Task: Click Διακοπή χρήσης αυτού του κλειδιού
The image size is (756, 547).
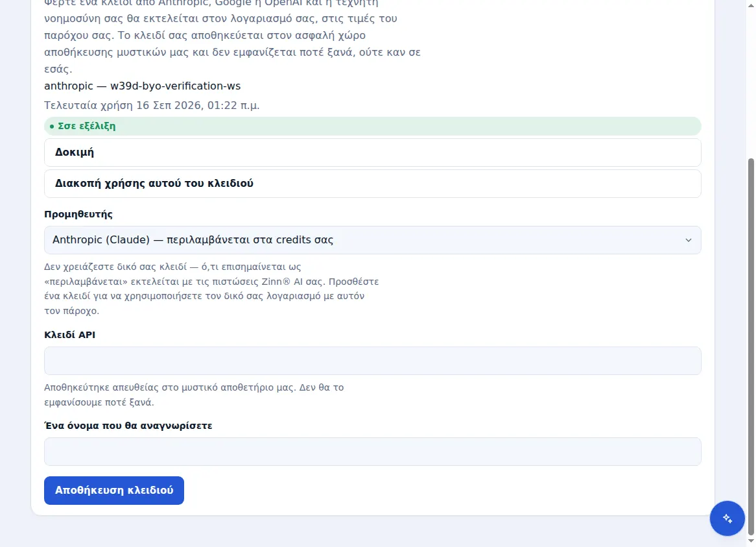Action: point(372,183)
